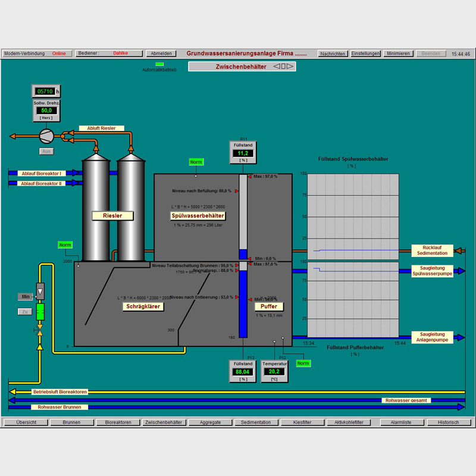The height and width of the screenshot is (476, 476).
Task: Open the Einstellungen settings menu
Action: click(x=365, y=54)
